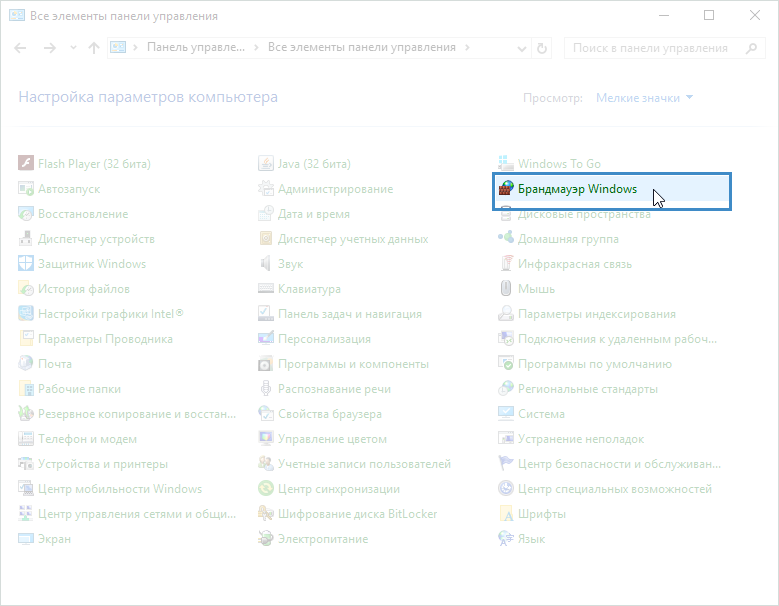Click the Поиск в панели управления field

pyautogui.click(x=655, y=48)
